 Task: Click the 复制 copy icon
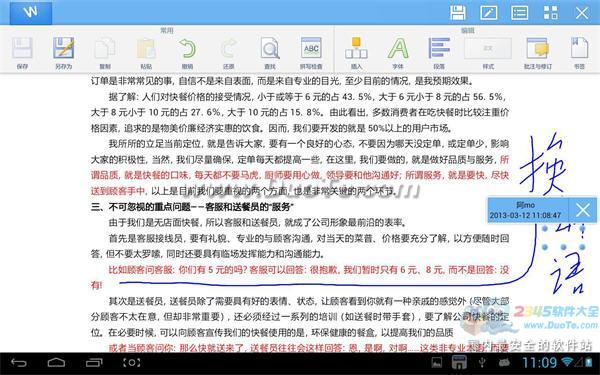(105, 53)
